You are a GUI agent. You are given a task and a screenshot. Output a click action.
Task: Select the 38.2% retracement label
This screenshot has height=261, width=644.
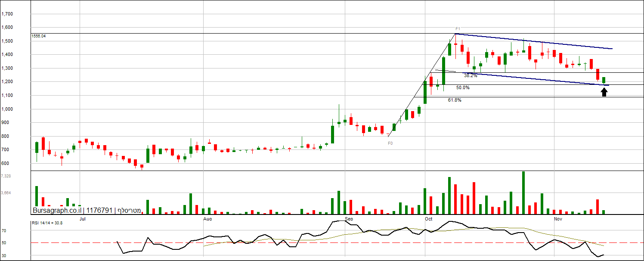coord(471,75)
